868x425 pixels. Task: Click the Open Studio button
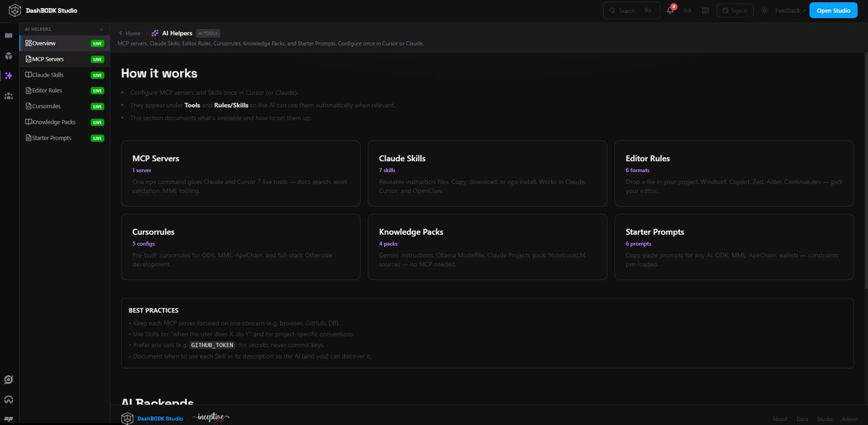833,11
